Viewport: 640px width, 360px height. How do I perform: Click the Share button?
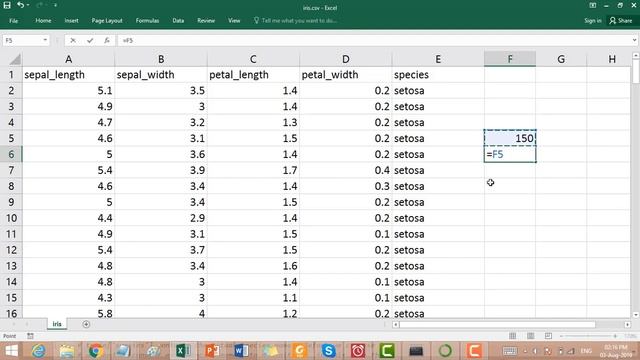(621, 20)
